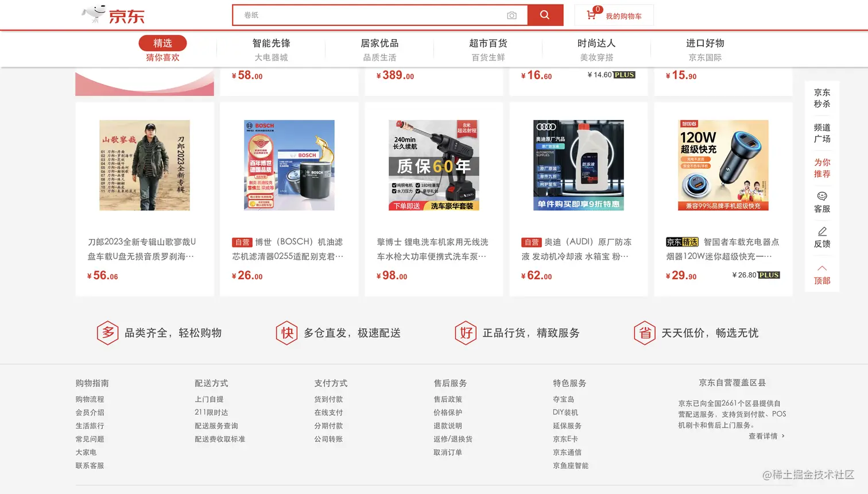Open 购物流程 footer link
The height and width of the screenshot is (494, 868).
pos(90,399)
